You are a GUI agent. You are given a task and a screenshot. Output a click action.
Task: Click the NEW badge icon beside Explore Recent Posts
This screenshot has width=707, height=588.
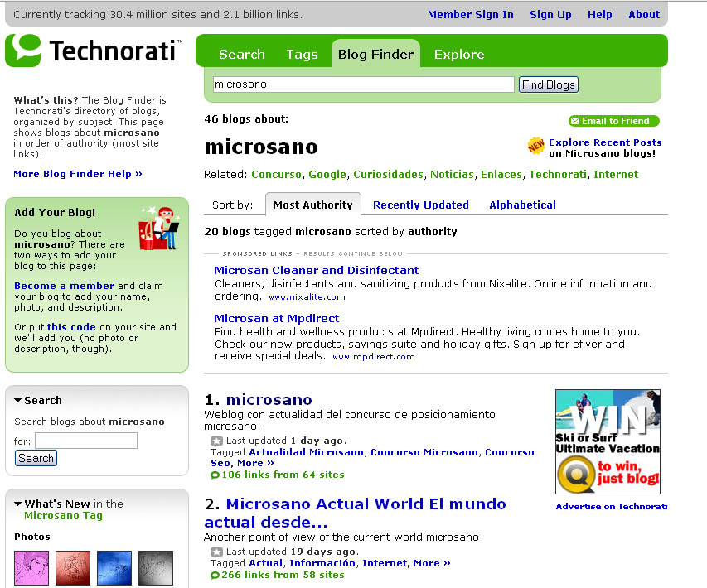click(x=536, y=146)
